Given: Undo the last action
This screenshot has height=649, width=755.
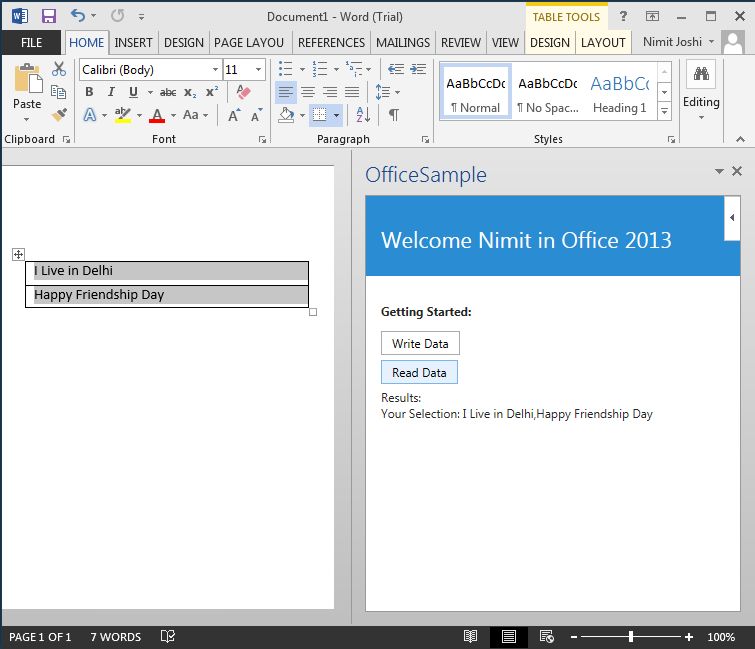Looking at the screenshot, I should [78, 16].
